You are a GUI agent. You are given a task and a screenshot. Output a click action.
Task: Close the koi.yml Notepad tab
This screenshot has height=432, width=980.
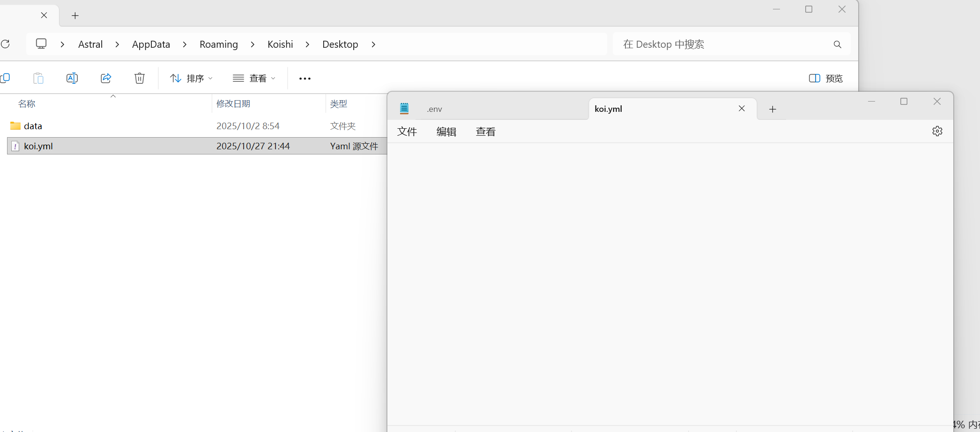pos(742,109)
